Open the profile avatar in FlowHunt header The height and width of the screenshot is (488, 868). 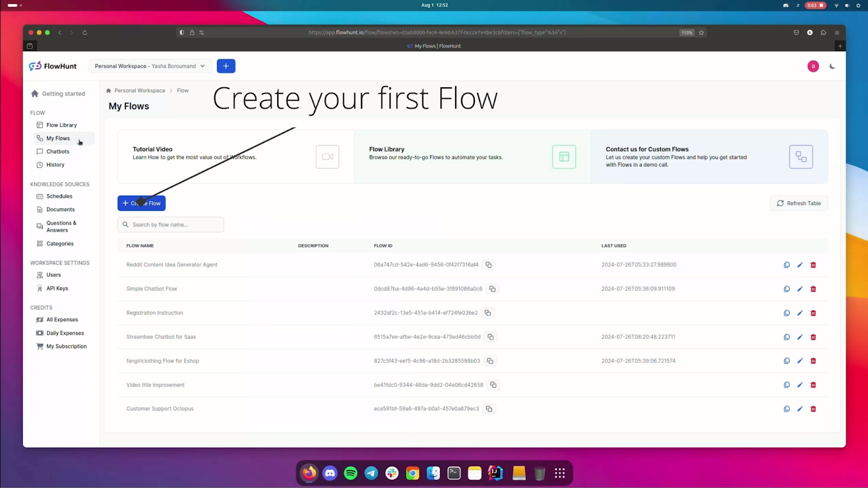pyautogui.click(x=813, y=66)
